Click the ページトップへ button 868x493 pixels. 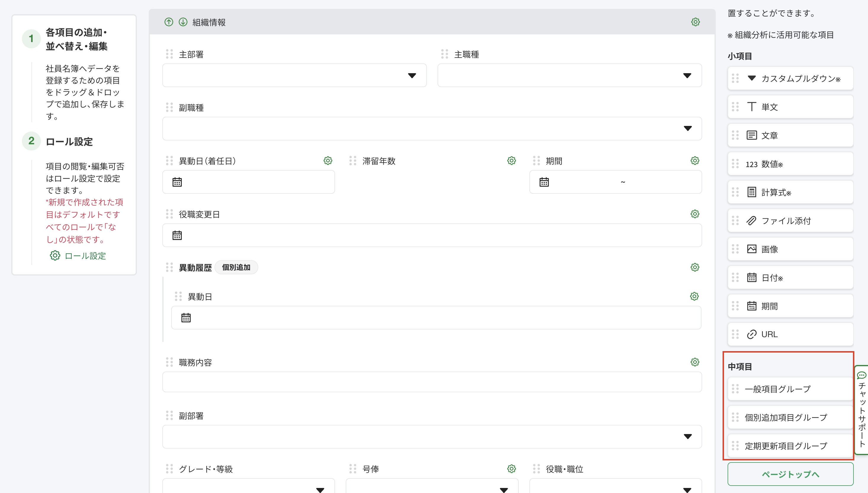click(790, 474)
